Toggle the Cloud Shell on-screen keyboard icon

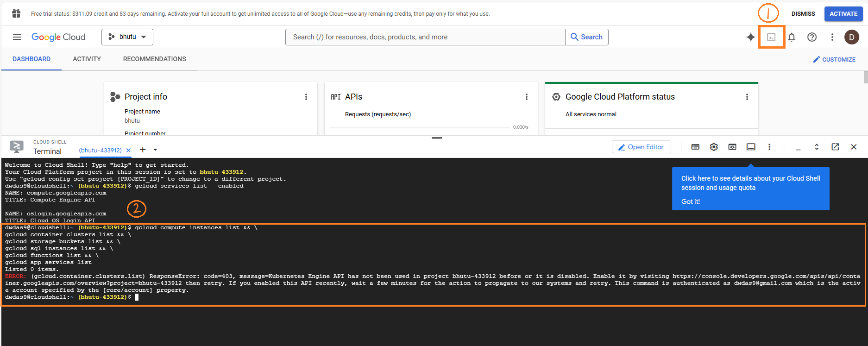point(695,147)
